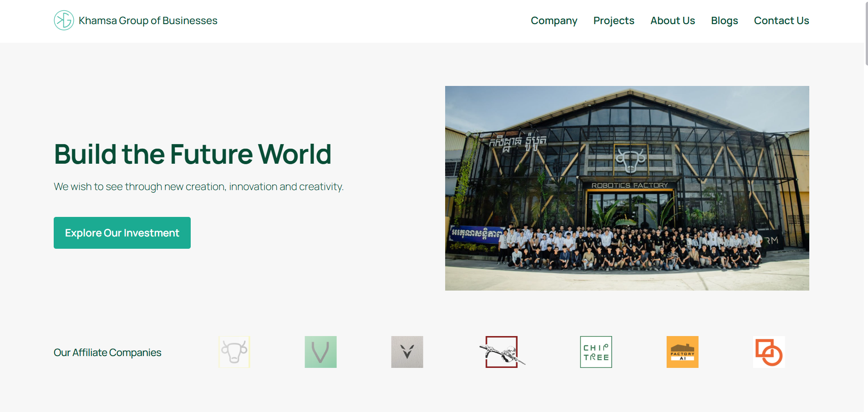
Task: Click Khamsa Group of Businesses title link
Action: [148, 21]
